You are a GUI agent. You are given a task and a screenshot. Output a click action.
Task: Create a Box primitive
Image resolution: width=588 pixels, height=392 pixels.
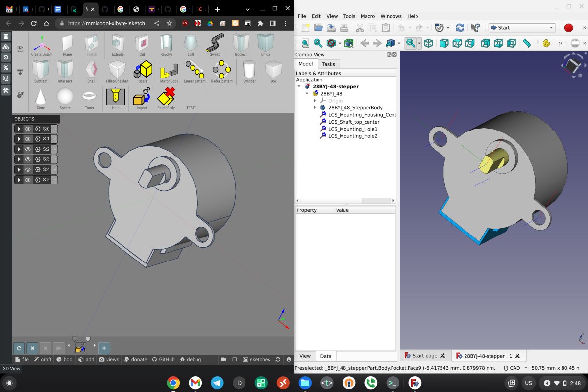click(273, 72)
